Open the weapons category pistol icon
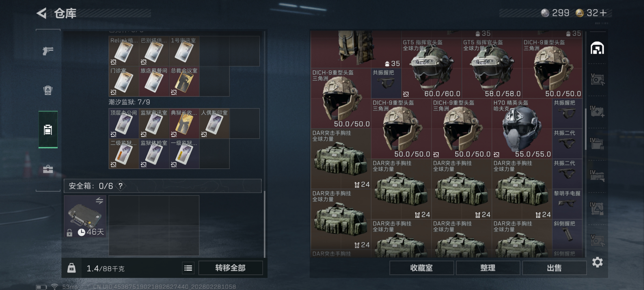 click(x=48, y=51)
